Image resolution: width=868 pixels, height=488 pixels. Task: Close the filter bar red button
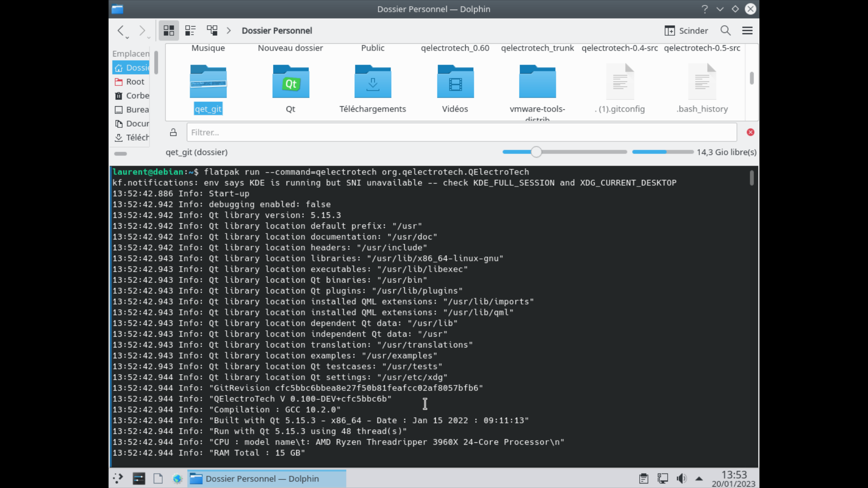pos(750,132)
